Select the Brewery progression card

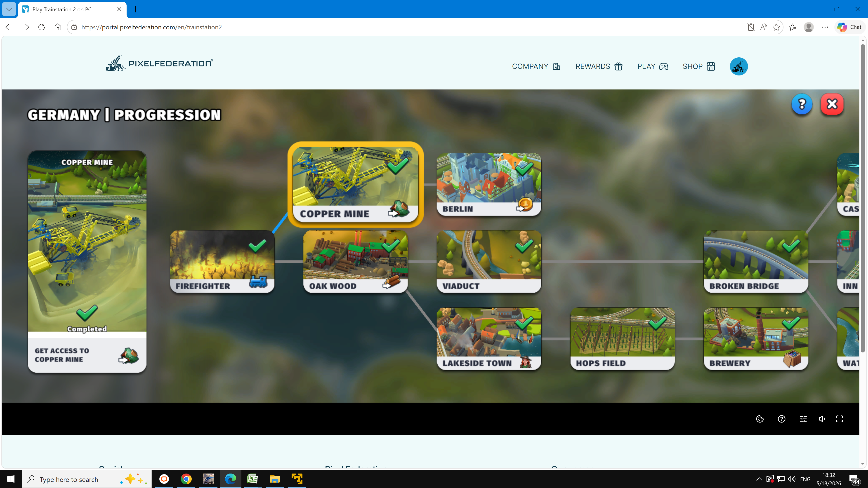pyautogui.click(x=756, y=338)
